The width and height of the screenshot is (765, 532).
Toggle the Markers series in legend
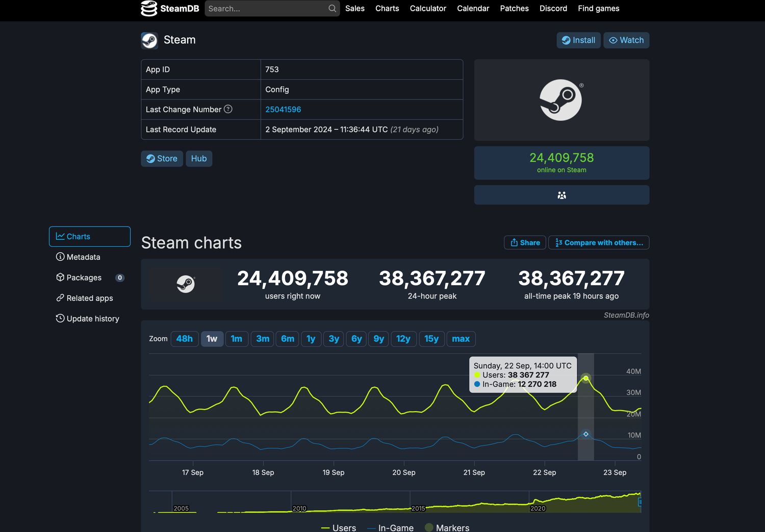pos(447,528)
